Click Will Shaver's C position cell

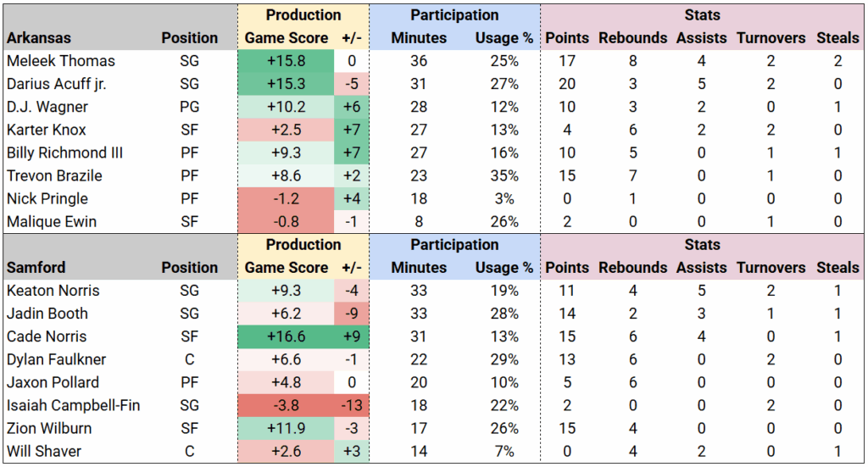[189, 451]
